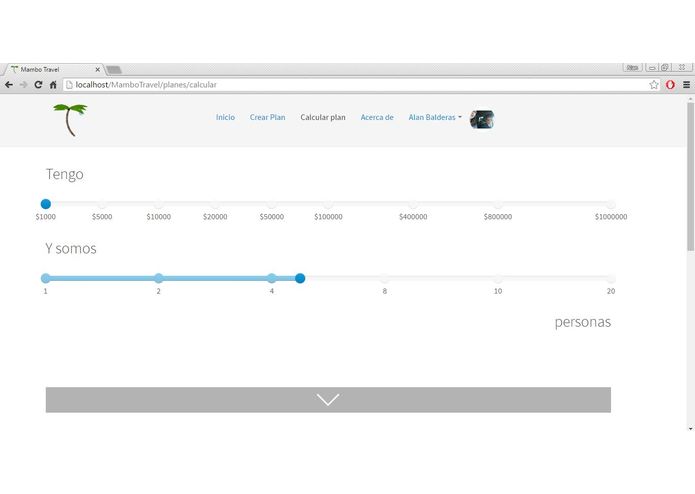Open the Opera extension icon
The image size is (695, 494).
pos(670,85)
